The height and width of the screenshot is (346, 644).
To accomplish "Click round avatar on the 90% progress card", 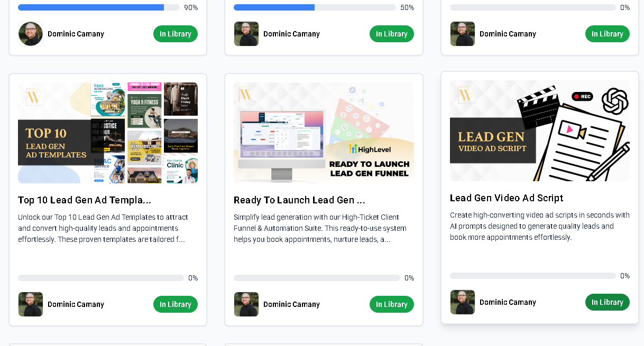I will tap(31, 34).
